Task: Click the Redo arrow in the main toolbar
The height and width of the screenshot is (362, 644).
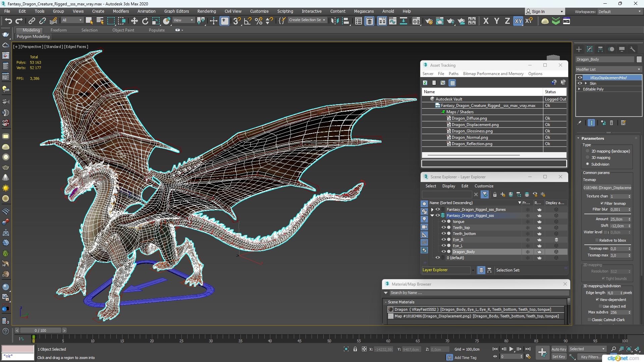Action: point(19,21)
